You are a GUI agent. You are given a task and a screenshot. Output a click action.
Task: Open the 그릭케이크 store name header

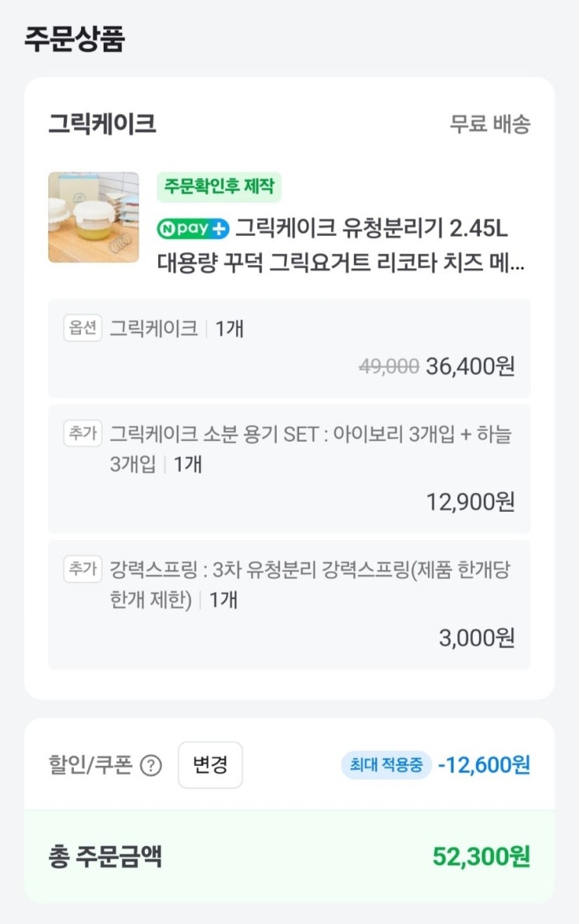point(102,124)
